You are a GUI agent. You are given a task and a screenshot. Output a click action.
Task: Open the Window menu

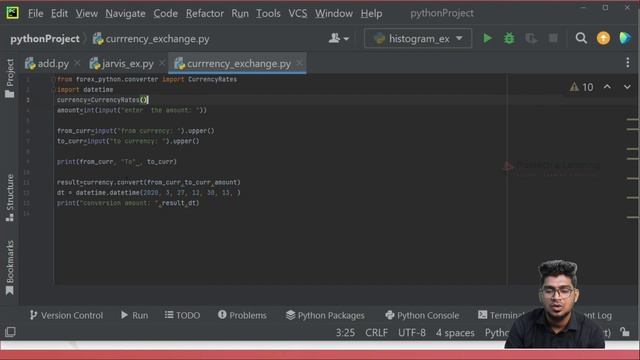click(333, 13)
